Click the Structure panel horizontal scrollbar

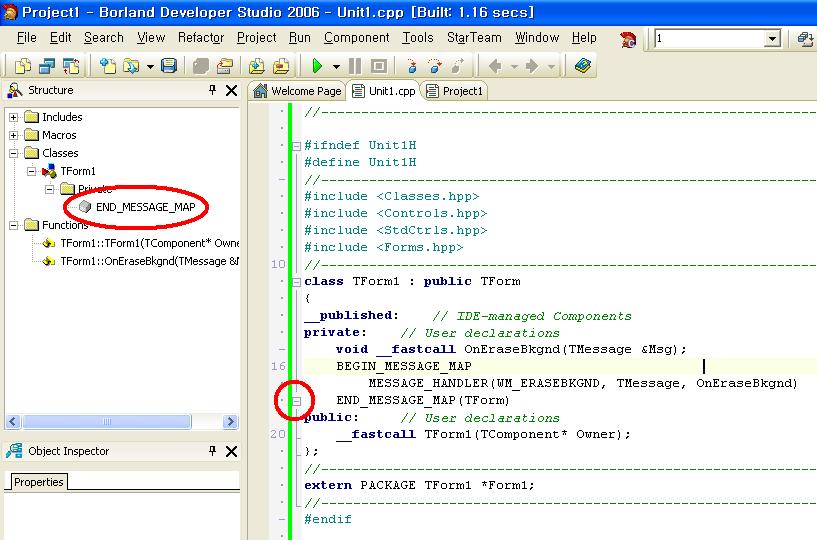(105, 422)
